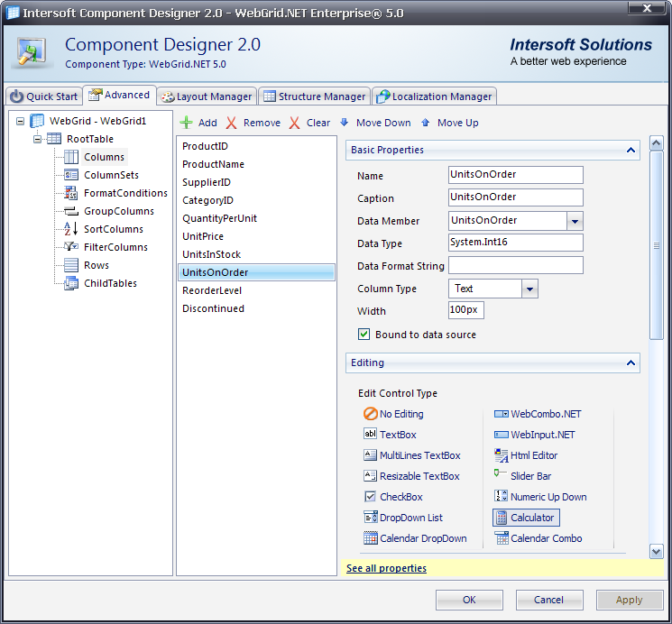672x624 pixels.
Task: Choose the Resizable TextBox edit control
Action: (x=411, y=476)
